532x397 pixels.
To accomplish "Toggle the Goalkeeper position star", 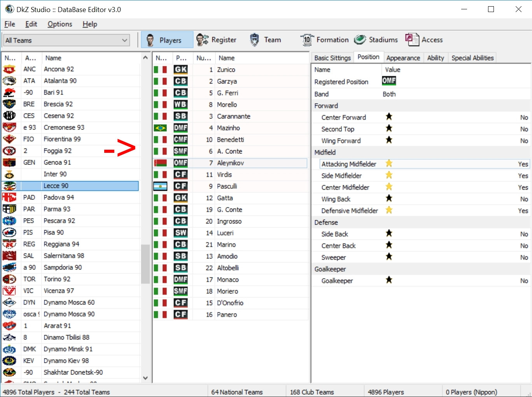I will pos(389,280).
